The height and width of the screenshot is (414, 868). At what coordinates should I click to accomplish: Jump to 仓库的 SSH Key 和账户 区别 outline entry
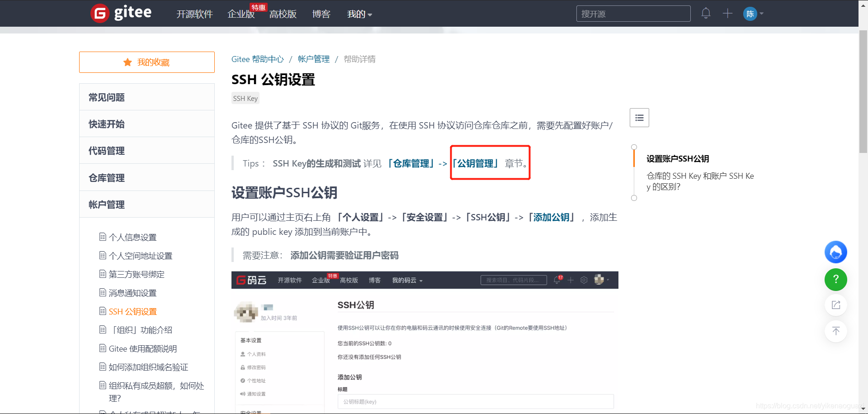700,181
